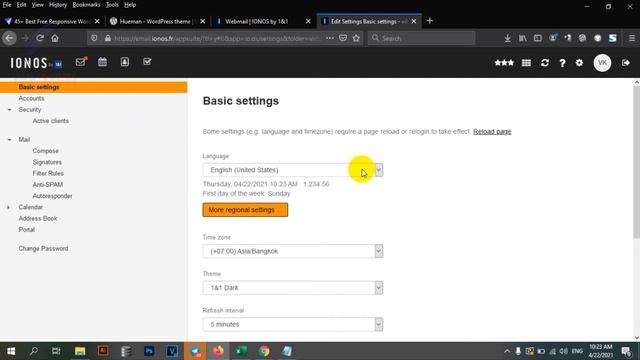The width and height of the screenshot is (640, 360).
Task: Open the Language dropdown
Action: tap(293, 170)
